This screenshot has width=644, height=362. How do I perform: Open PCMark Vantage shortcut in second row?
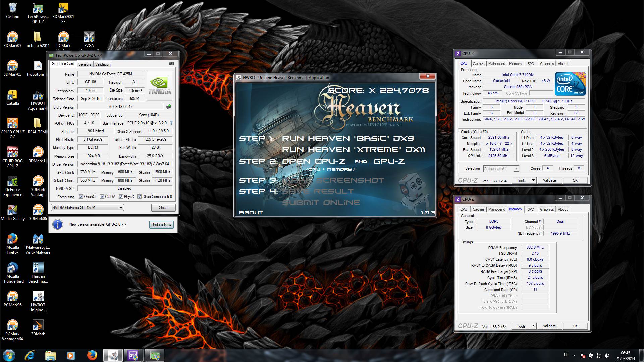[63, 41]
